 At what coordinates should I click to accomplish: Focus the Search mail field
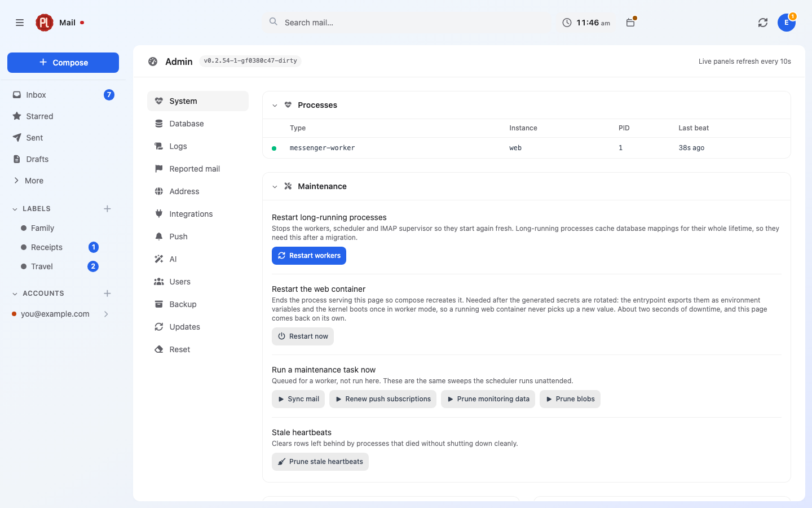[409, 23]
